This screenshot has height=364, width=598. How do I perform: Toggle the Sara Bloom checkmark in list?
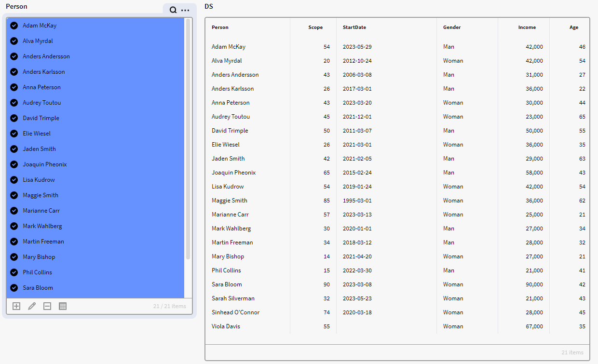(x=14, y=288)
